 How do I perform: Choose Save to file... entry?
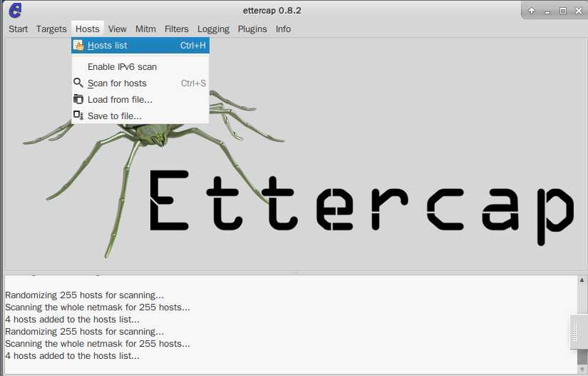coord(140,116)
